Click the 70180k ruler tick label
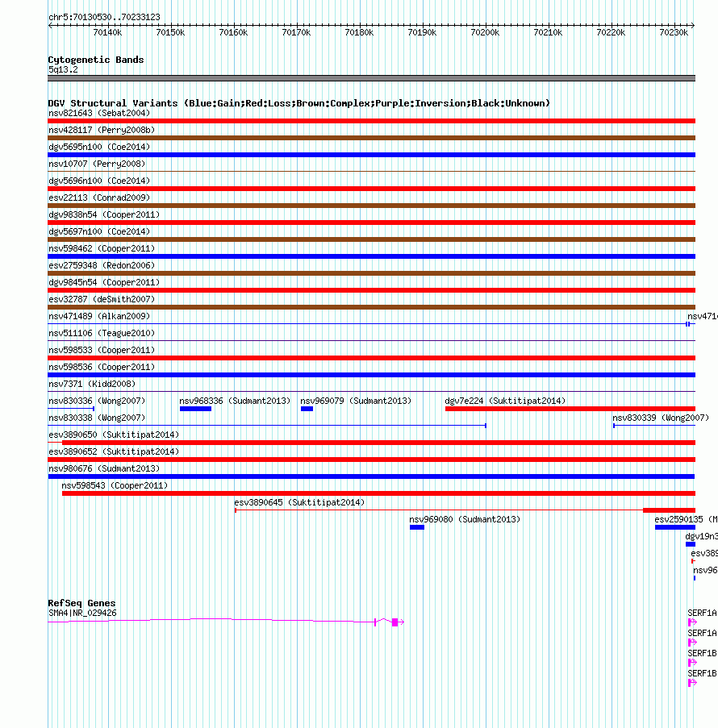Viewport: 718px width, 728px height. click(x=359, y=32)
